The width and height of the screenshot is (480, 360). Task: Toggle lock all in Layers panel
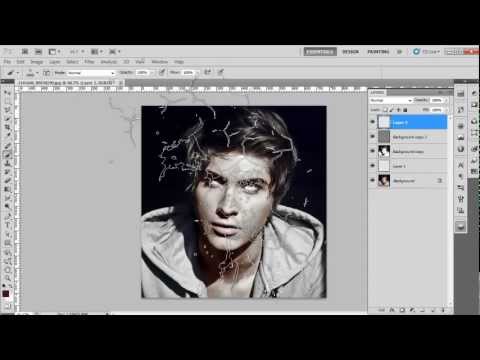[405, 110]
